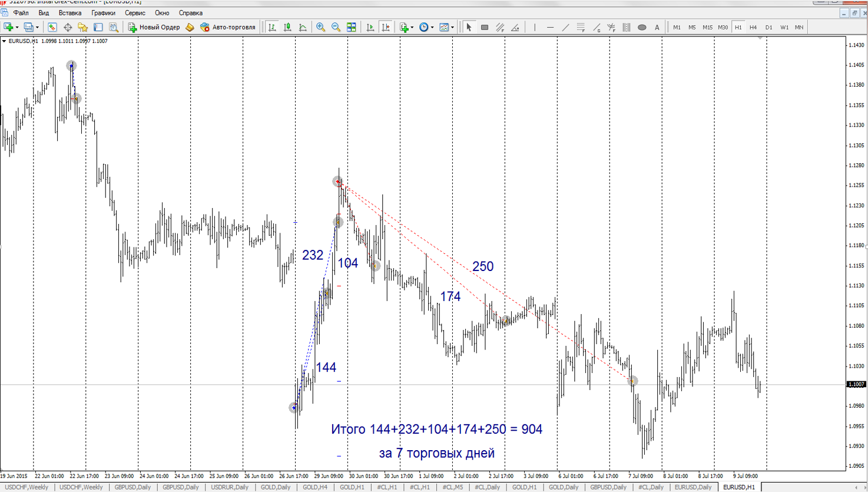Select the Ellipse drawing tool
The height and width of the screenshot is (492, 868).
(x=642, y=27)
